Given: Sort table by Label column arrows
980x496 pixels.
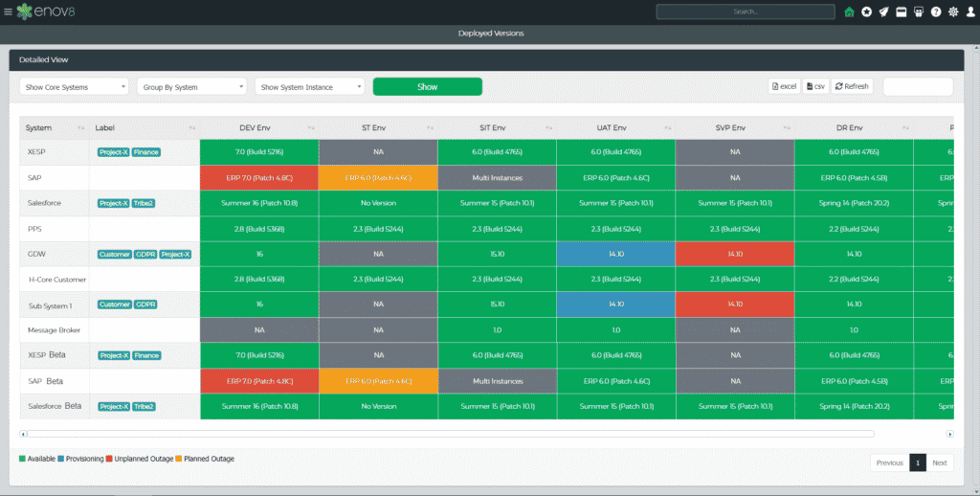Looking at the screenshot, I should [191, 128].
